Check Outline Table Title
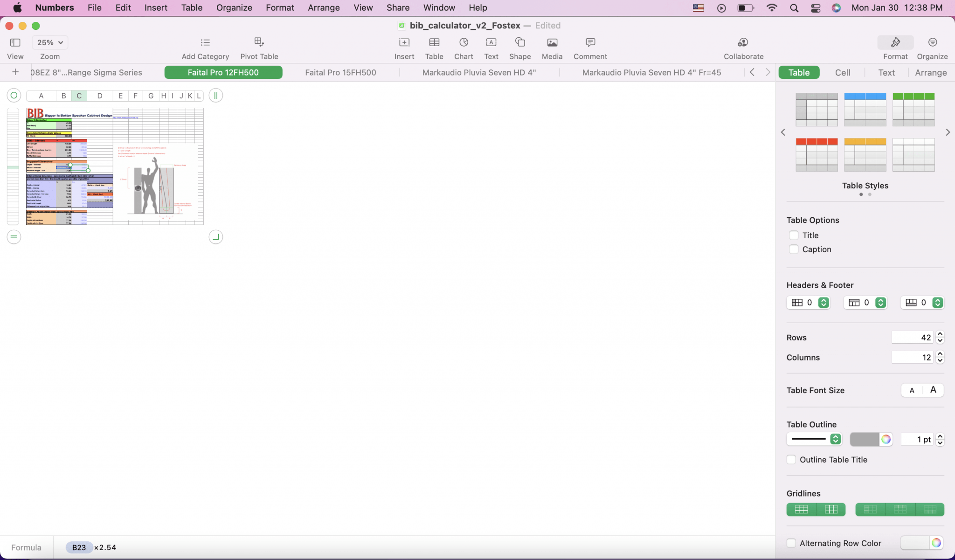Screen dimensions: 955x560 (x=791, y=460)
